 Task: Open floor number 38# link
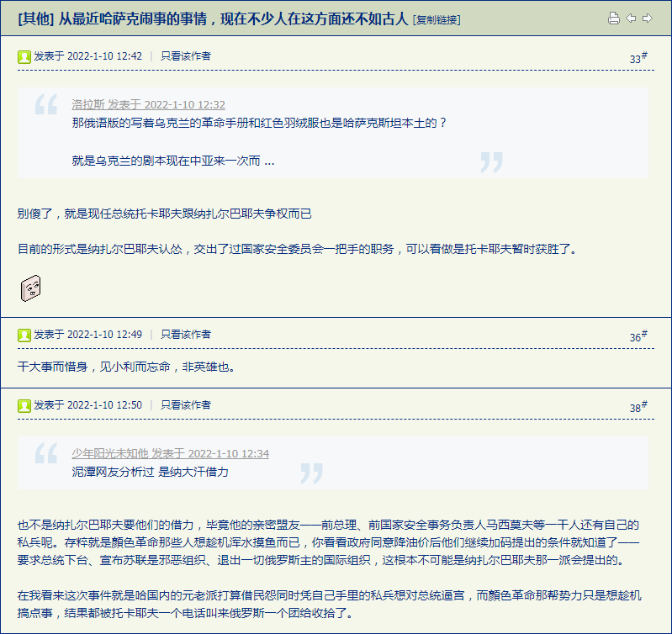pyautogui.click(x=638, y=407)
